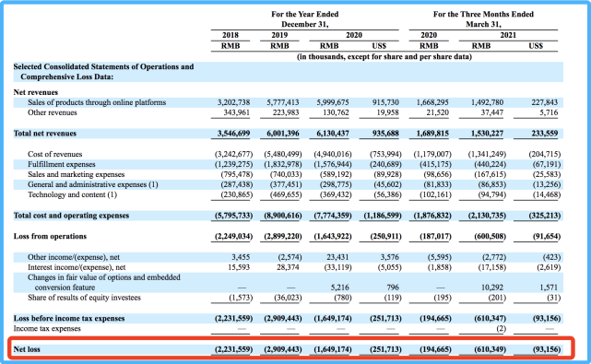The image size is (591, 364).
Task: Click the Loss from operations heading
Action: 50,236
